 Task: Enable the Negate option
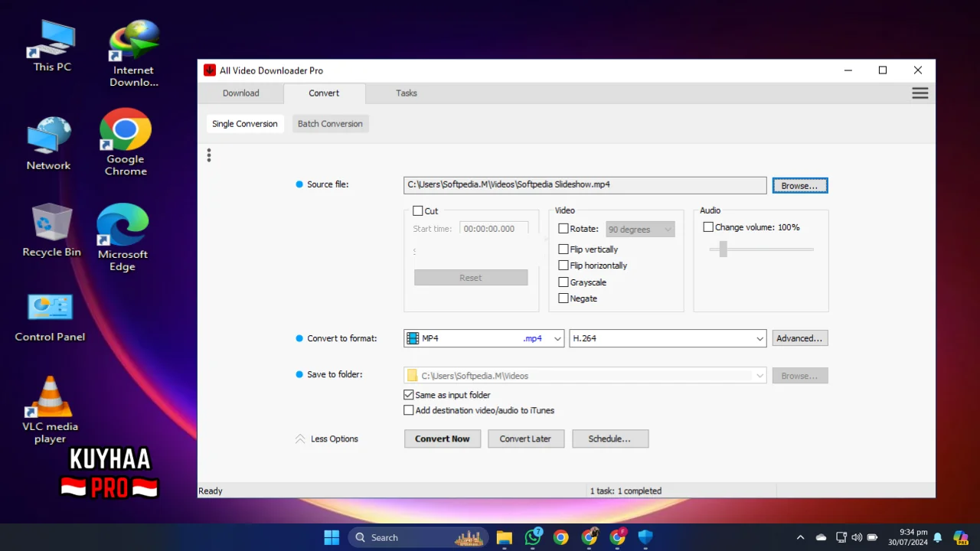pos(563,298)
